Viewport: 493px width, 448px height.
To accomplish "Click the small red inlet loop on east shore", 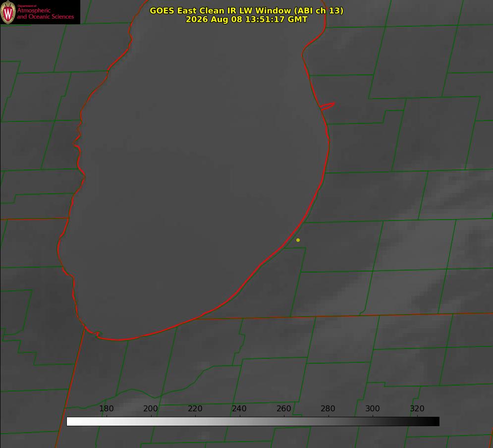I will (328, 106).
